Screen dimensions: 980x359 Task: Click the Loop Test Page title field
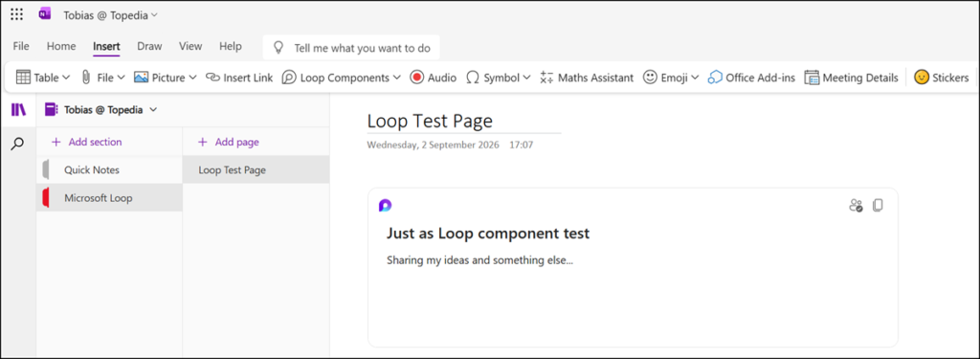click(464, 121)
